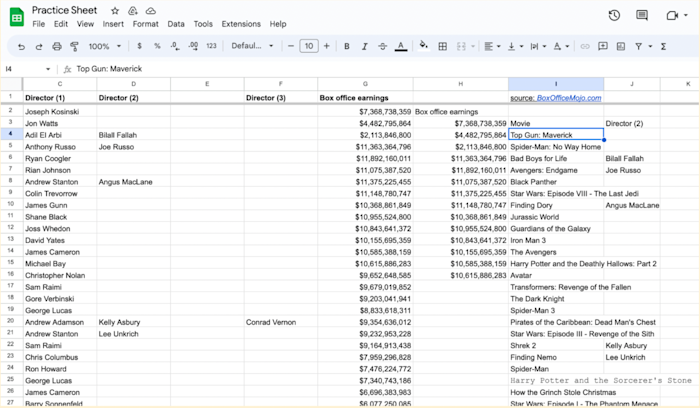This screenshot has height=408, width=700.
Task: Click the Undo icon
Action: click(x=21, y=46)
